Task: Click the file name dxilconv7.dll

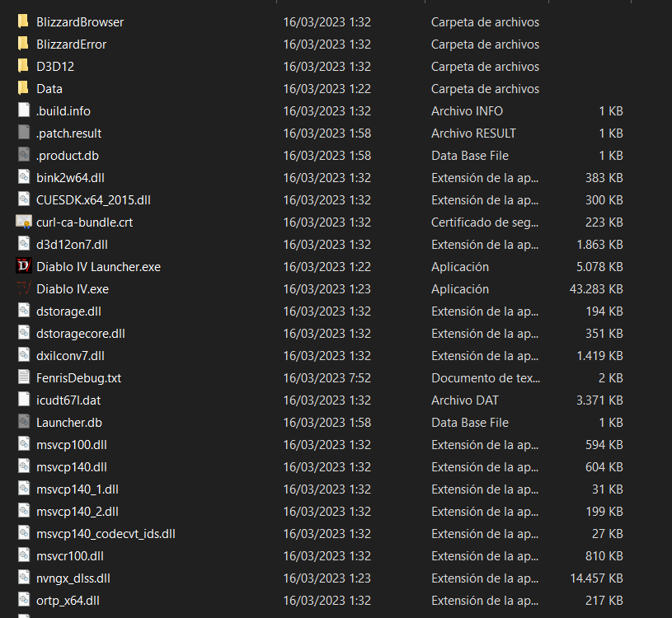Action: click(x=70, y=356)
